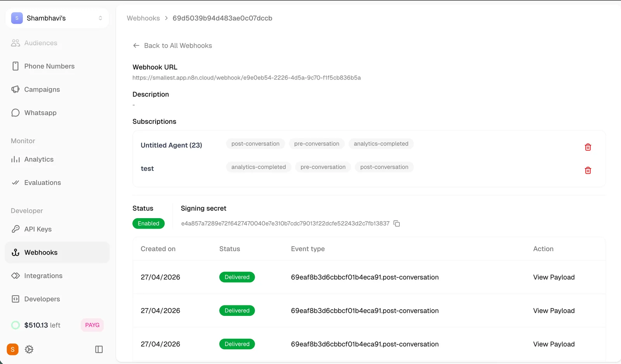This screenshot has height=364, width=621.
Task: Click the Delivered badge in first row
Action: click(x=237, y=277)
